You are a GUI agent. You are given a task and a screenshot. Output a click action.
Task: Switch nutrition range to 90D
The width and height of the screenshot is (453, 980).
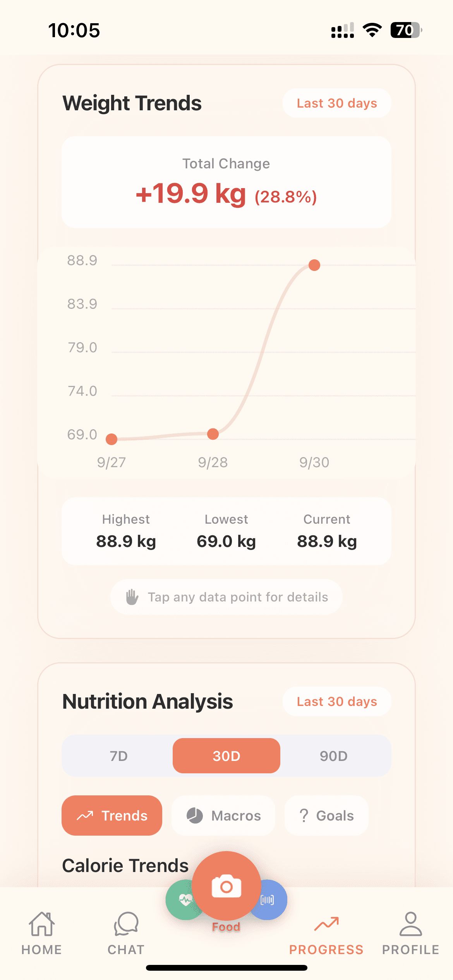[x=334, y=756]
